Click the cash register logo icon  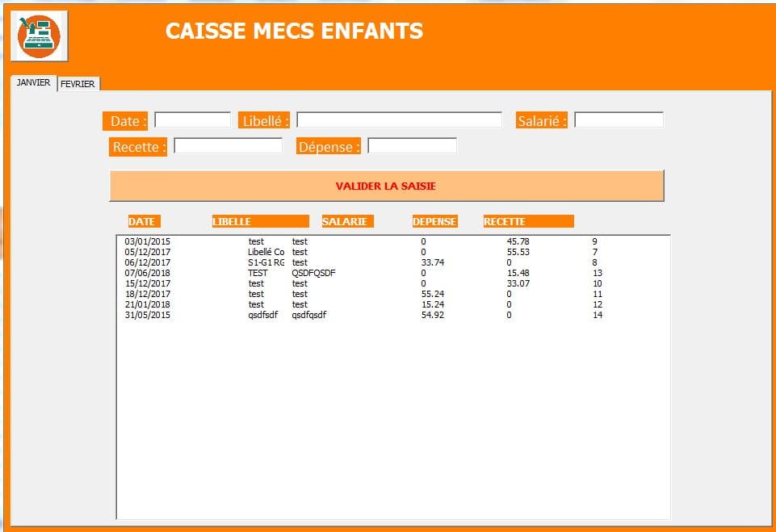[x=39, y=36]
